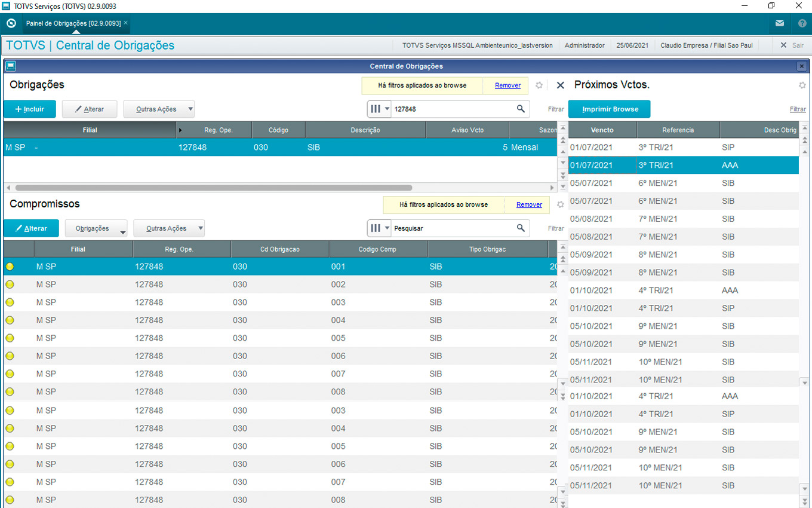Click Remover link in Obrigações filter notice
This screenshot has height=508, width=812.
[507, 85]
